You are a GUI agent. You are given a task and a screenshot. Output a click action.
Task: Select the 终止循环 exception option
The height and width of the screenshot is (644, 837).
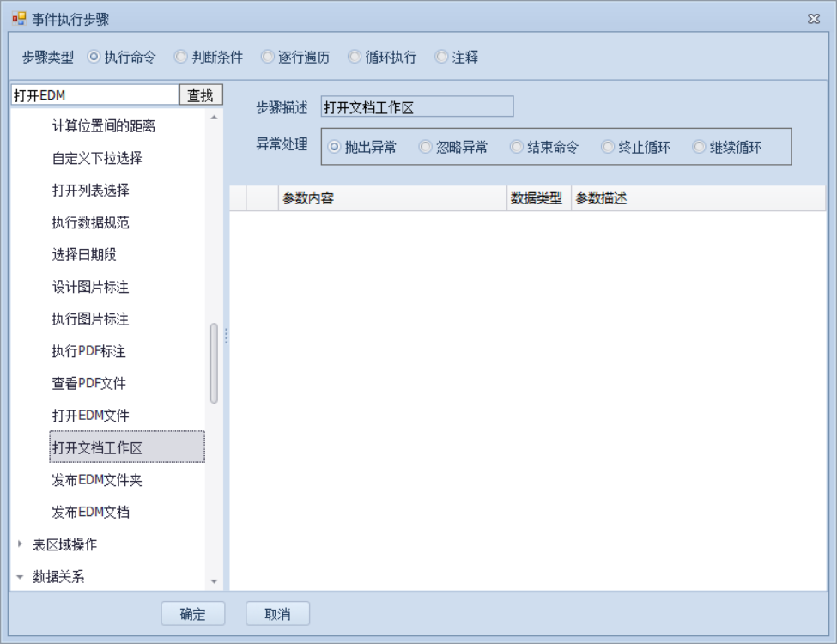click(x=608, y=147)
